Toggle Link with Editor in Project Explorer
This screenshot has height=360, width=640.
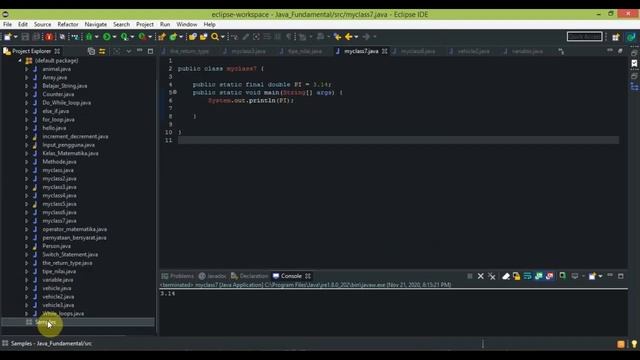[102, 51]
